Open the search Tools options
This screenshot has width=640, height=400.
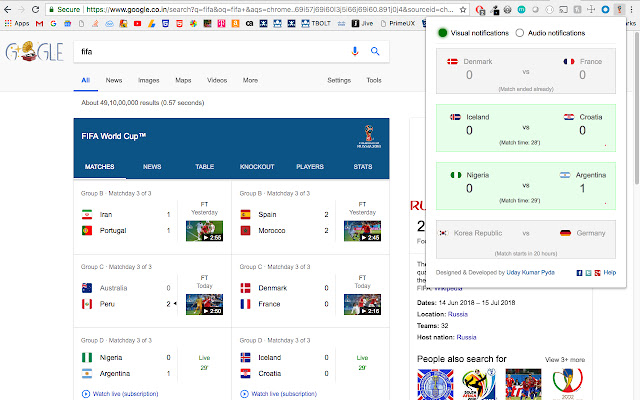point(374,80)
